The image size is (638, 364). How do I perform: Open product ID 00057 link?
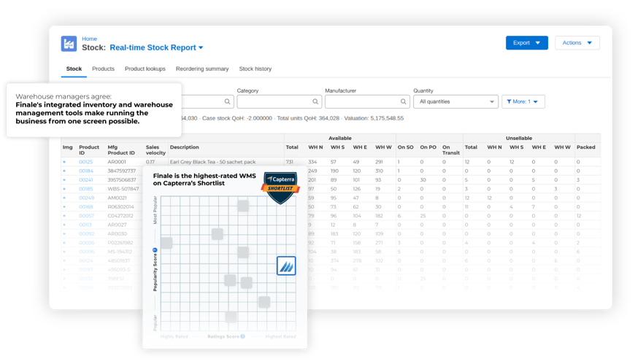[86, 216]
